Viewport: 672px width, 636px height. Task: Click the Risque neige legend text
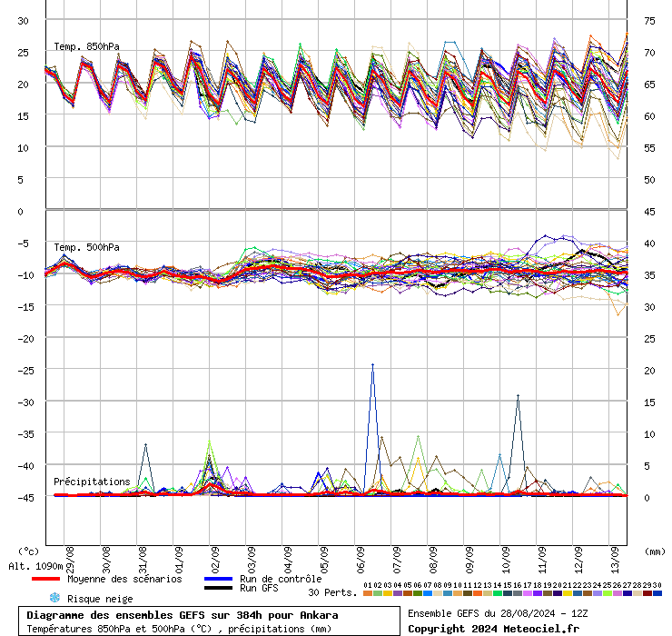(x=100, y=599)
